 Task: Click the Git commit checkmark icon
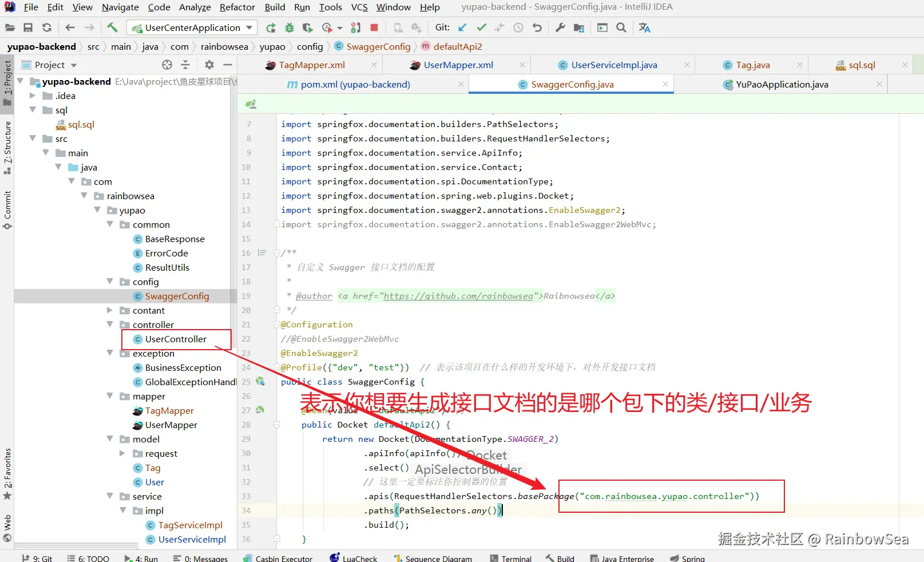coord(481,27)
